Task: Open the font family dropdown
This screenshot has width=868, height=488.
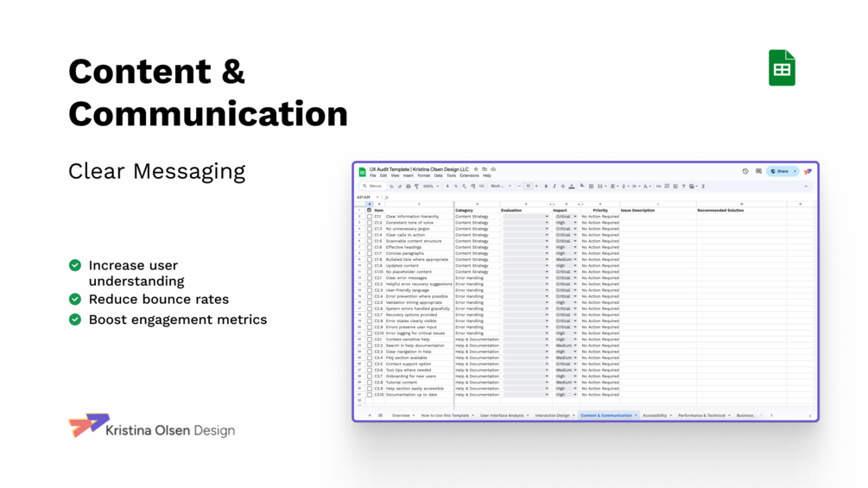Action: (500, 186)
